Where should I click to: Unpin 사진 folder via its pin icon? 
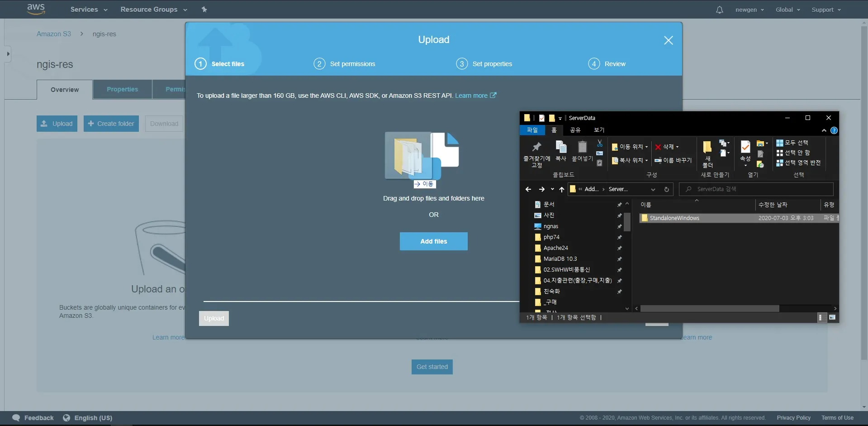point(619,215)
